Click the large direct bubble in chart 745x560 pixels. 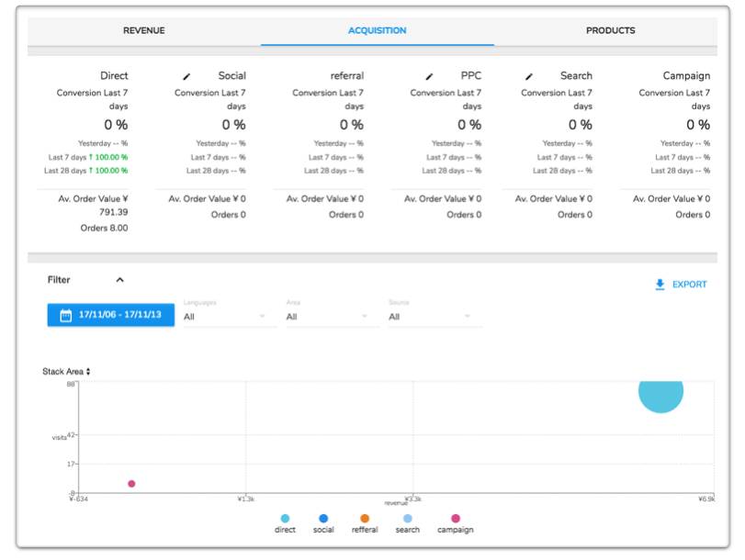click(661, 391)
